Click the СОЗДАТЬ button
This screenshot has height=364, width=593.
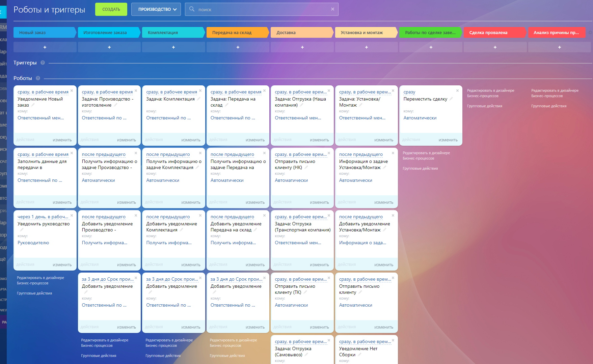[x=111, y=9]
